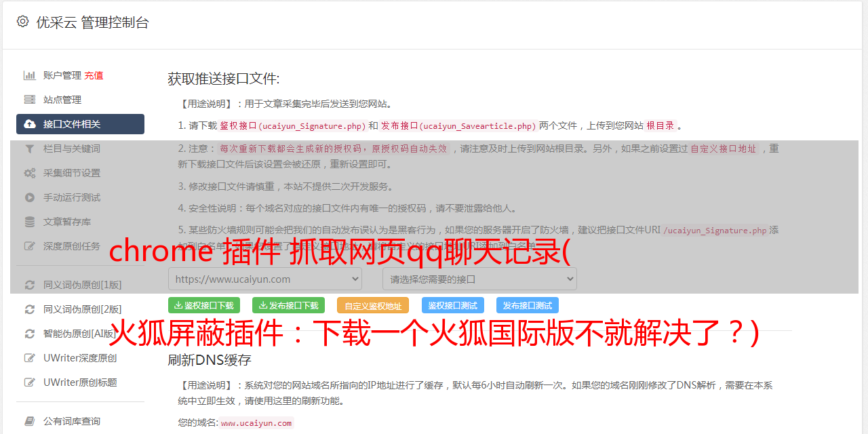Screen dimensions: 868x434
Task: Open the 请选择您需要的接口 dropdown
Action: [x=479, y=279]
